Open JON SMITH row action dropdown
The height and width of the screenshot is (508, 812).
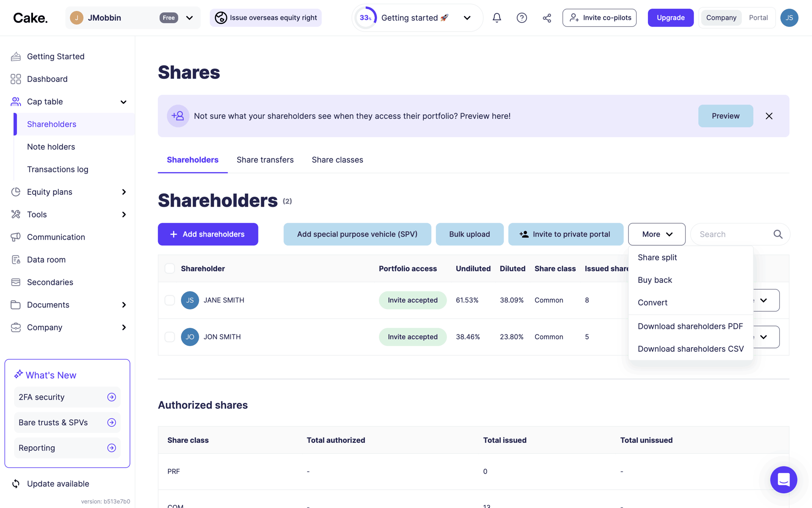(x=764, y=337)
